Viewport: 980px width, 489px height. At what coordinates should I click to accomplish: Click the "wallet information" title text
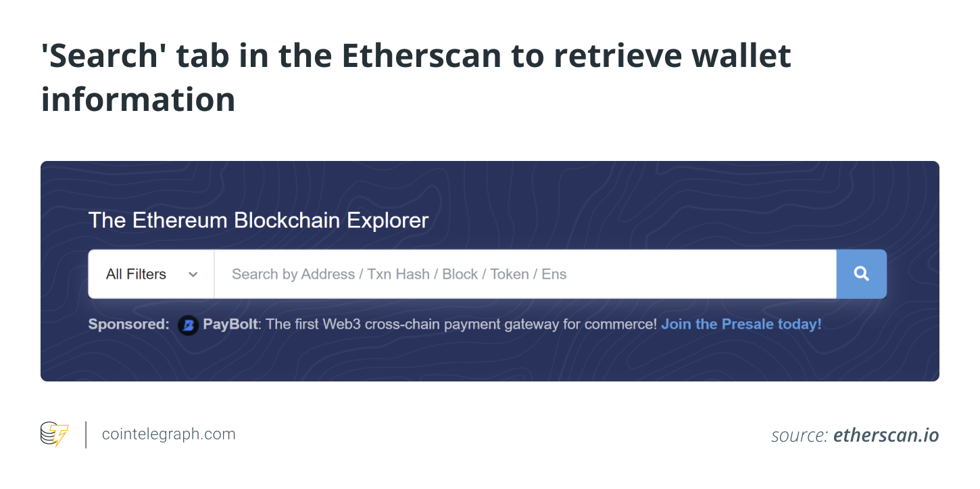tap(416, 77)
